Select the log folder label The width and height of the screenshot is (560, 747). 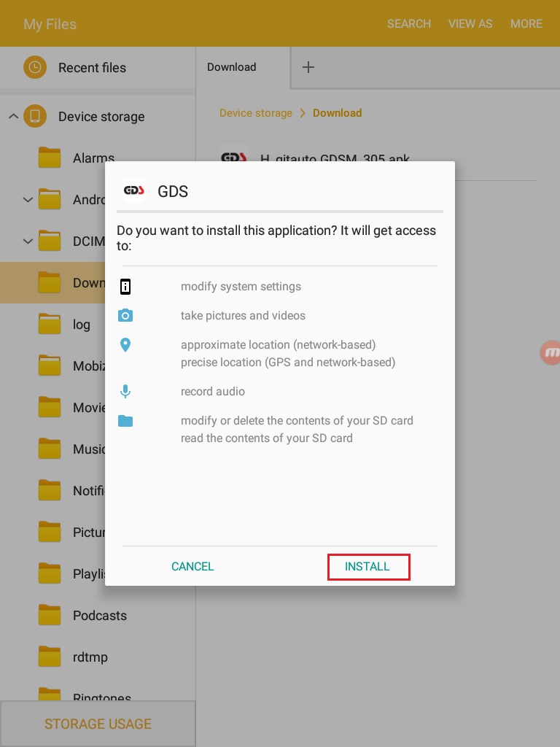click(82, 325)
